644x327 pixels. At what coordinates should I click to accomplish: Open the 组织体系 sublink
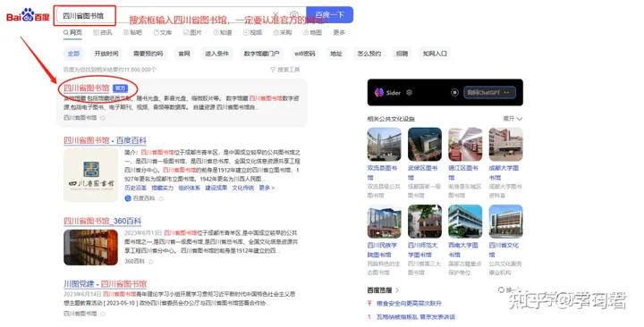pyautogui.click(x=190, y=188)
